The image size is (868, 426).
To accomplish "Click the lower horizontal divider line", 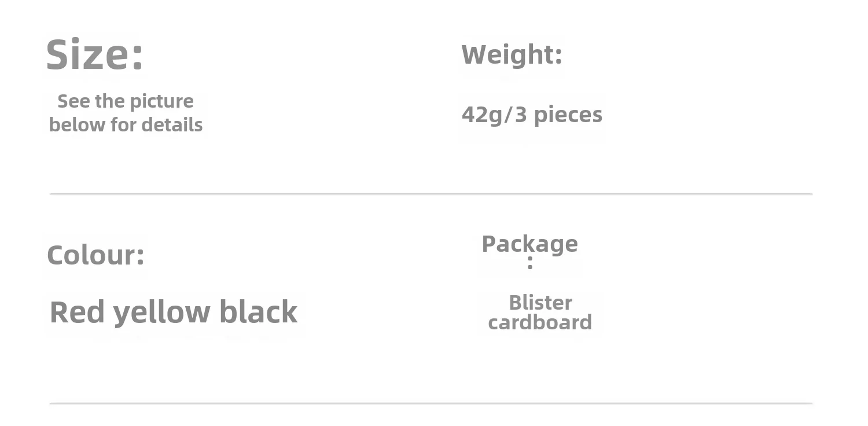I will [431, 403].
